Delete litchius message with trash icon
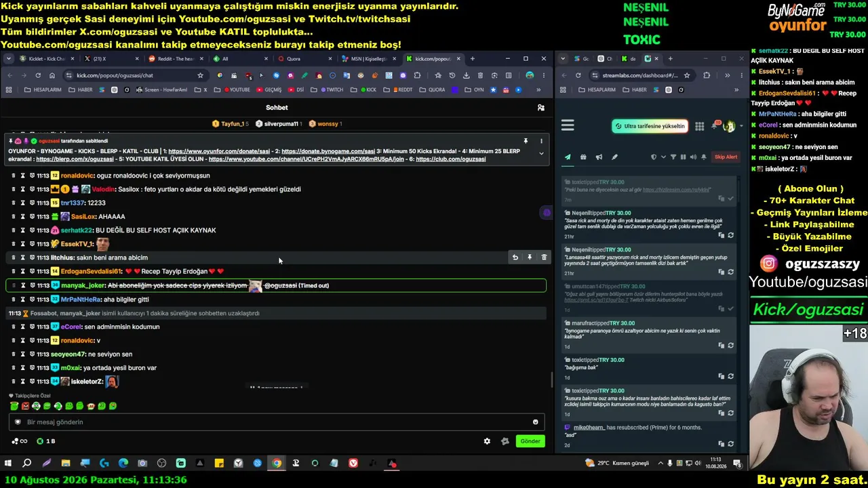The image size is (868, 488). 544,258
